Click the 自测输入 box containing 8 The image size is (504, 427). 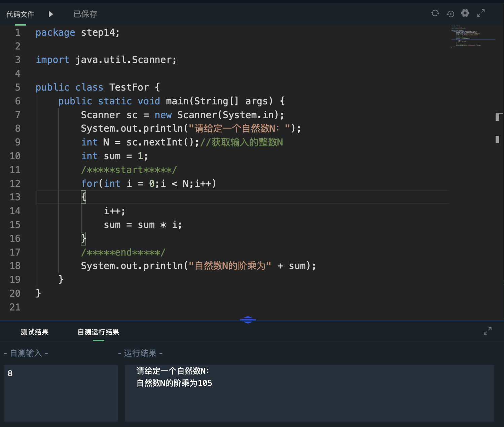[61, 393]
